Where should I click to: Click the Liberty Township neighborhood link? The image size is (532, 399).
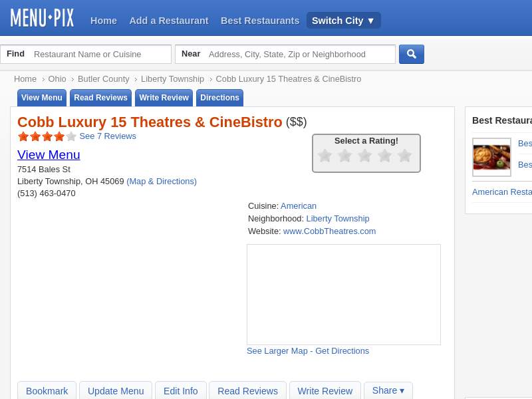(x=338, y=219)
